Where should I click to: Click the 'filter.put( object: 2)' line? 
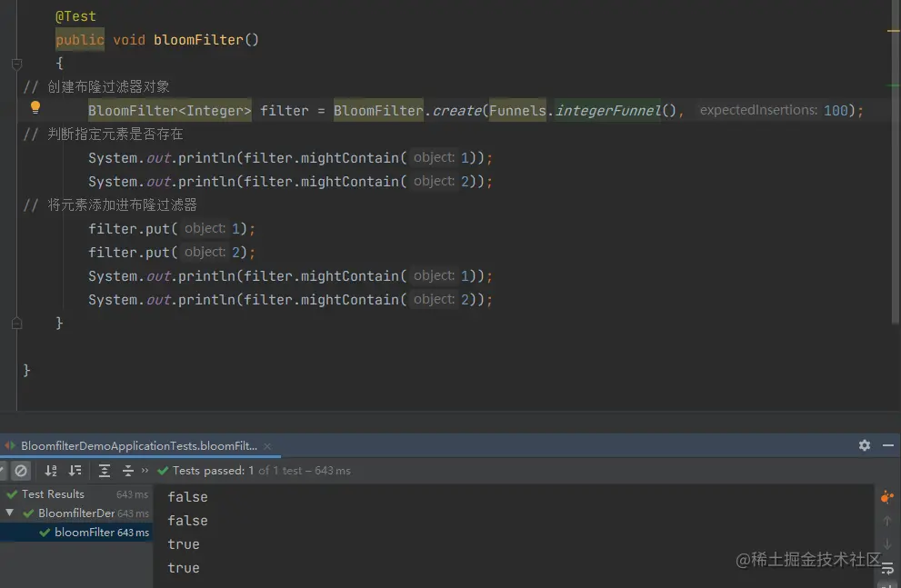pos(171,252)
